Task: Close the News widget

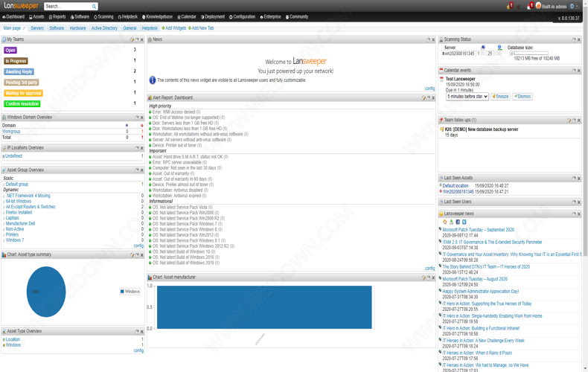Action: point(433,39)
